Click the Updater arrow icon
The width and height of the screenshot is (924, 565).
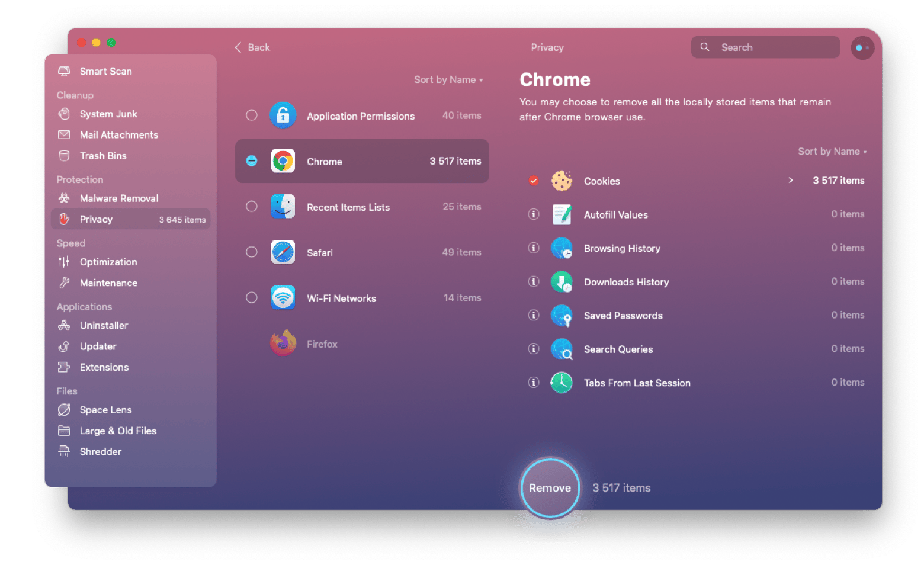[x=64, y=346]
